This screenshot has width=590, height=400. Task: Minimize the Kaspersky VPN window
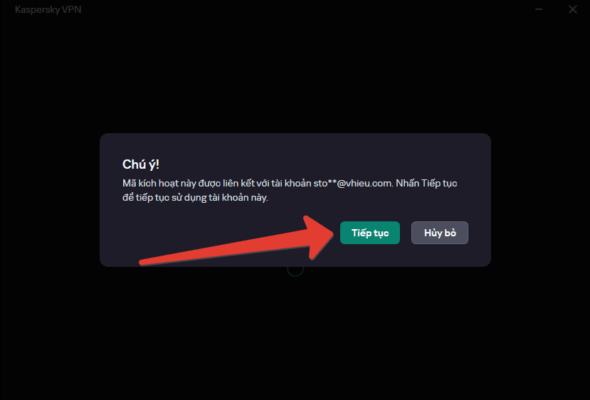[x=539, y=9]
